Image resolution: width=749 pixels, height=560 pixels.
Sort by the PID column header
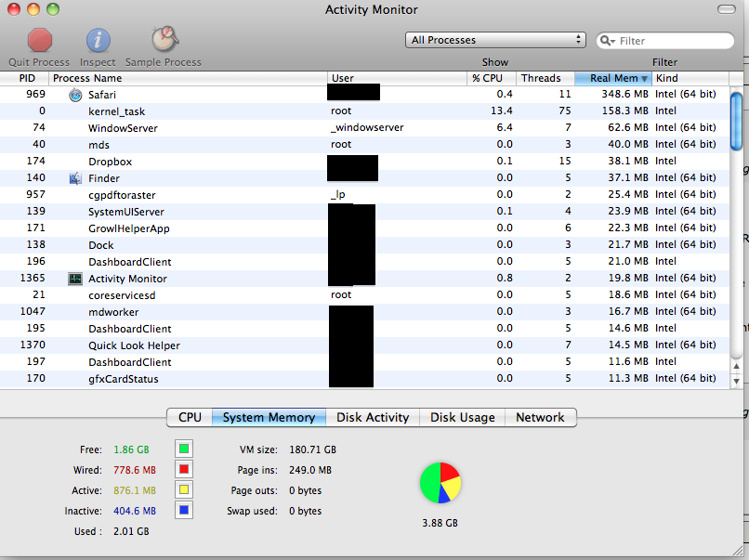coord(24,78)
